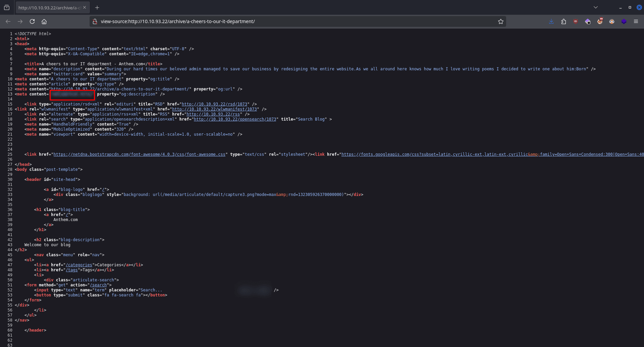Open the font-awesome.css stylesheet link

[x=139, y=154]
